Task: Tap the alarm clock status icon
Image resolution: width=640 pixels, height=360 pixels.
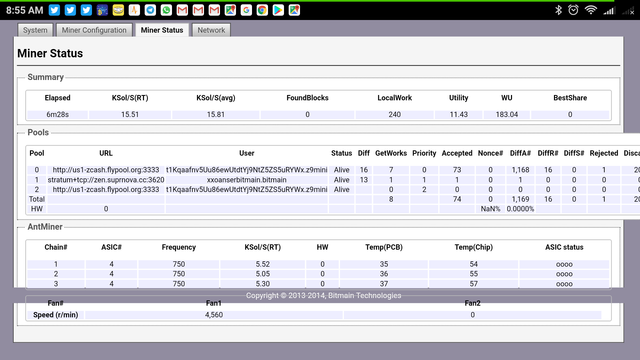Action: coord(573,10)
